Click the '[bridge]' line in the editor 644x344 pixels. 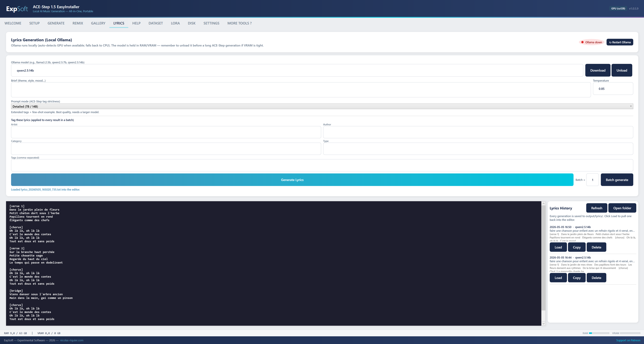tap(16, 291)
